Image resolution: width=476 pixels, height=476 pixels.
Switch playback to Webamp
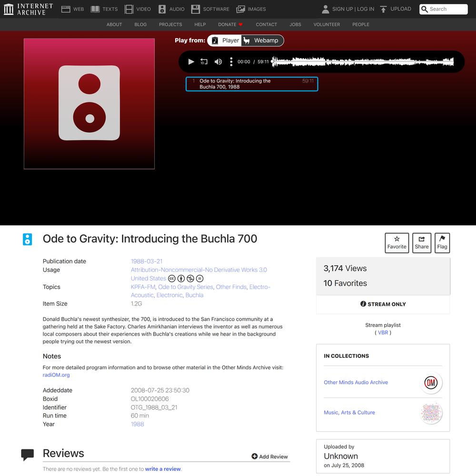pyautogui.click(x=261, y=40)
